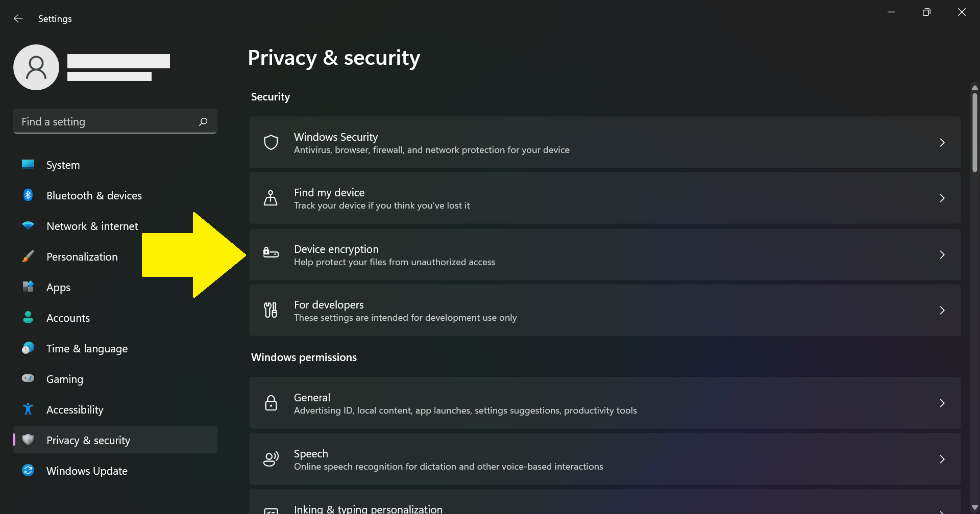Click the Windows Security shield icon
980x514 pixels.
[x=271, y=142]
